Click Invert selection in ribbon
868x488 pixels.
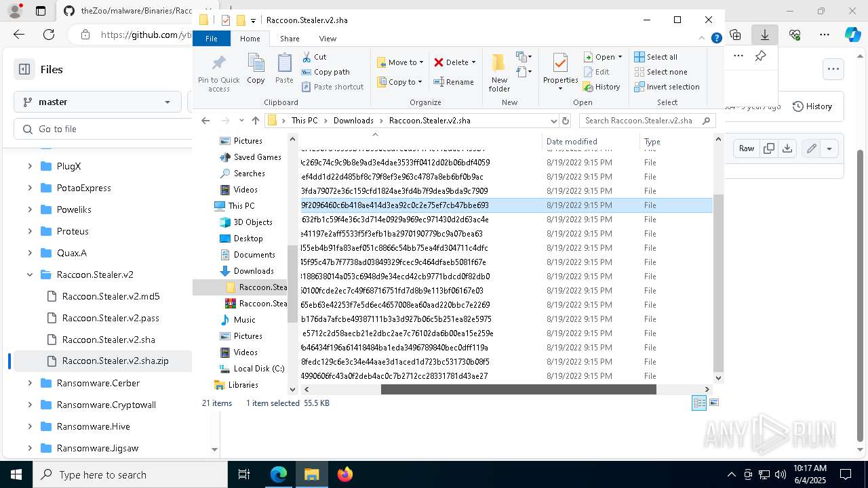point(667,87)
